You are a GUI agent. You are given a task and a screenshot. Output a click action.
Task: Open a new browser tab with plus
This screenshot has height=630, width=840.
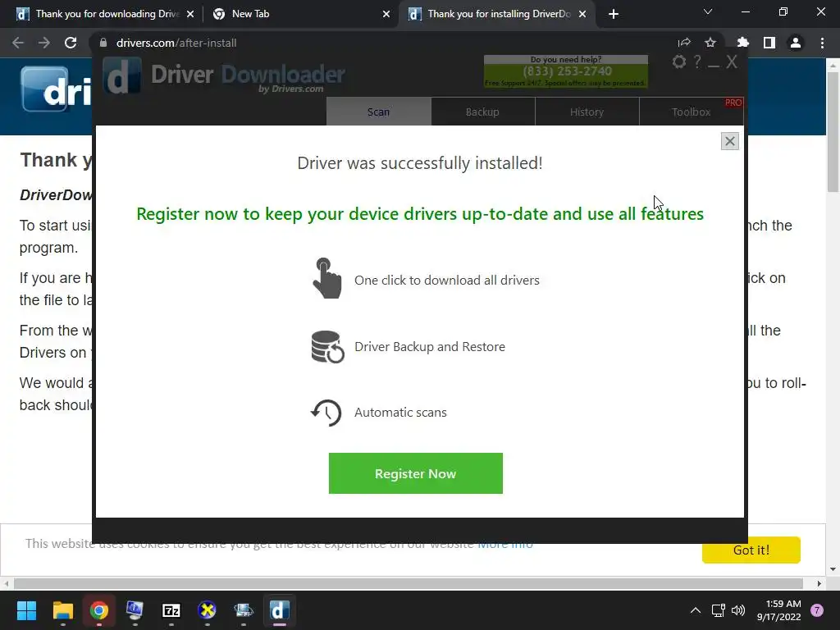pyautogui.click(x=614, y=14)
